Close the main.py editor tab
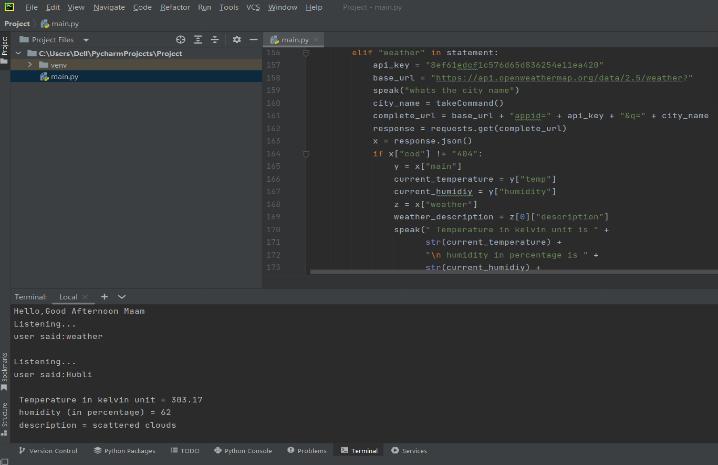The height and width of the screenshot is (465, 718). point(316,40)
